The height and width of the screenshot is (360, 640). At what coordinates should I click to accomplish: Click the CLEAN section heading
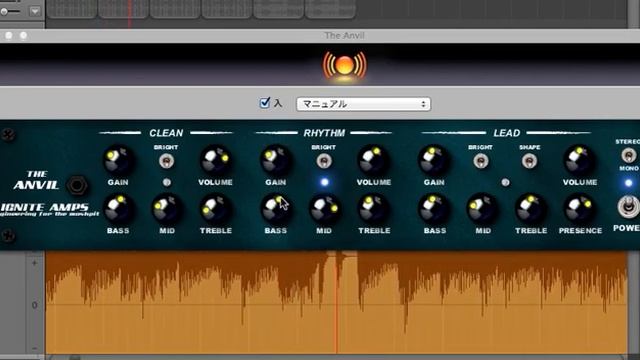(x=166, y=133)
